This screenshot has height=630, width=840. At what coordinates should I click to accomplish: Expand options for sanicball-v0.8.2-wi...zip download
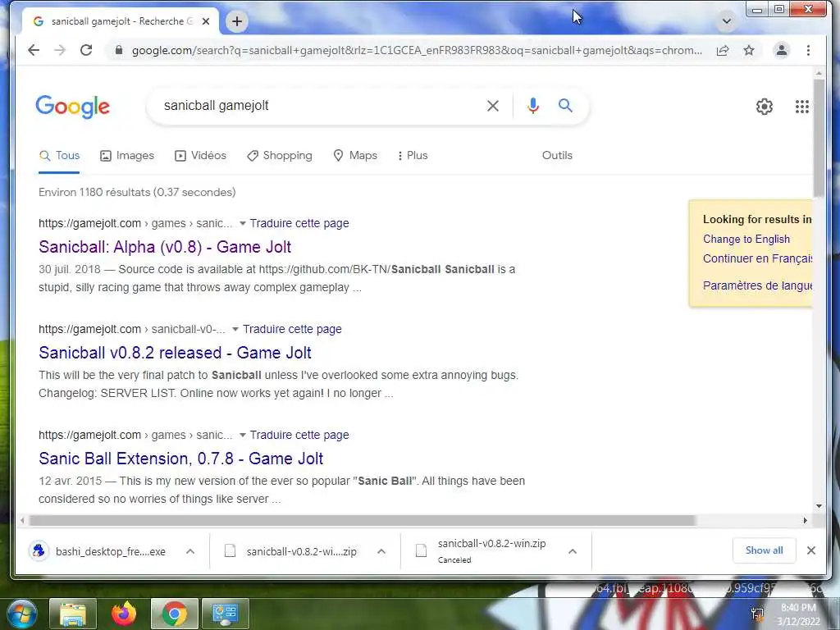381,551
